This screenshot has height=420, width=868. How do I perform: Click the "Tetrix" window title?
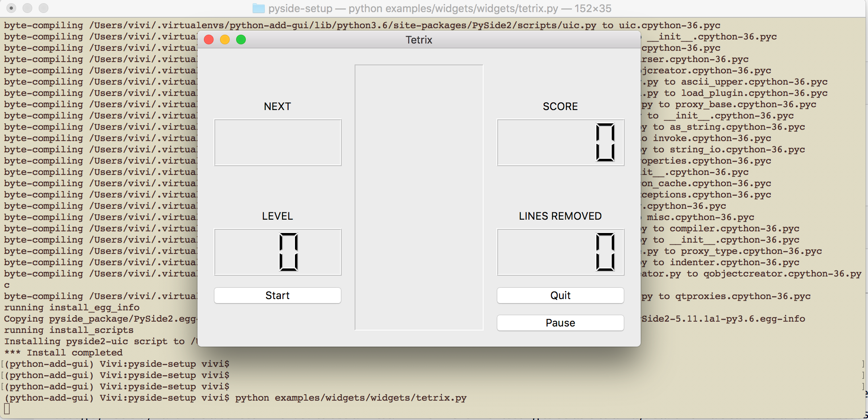tap(419, 40)
